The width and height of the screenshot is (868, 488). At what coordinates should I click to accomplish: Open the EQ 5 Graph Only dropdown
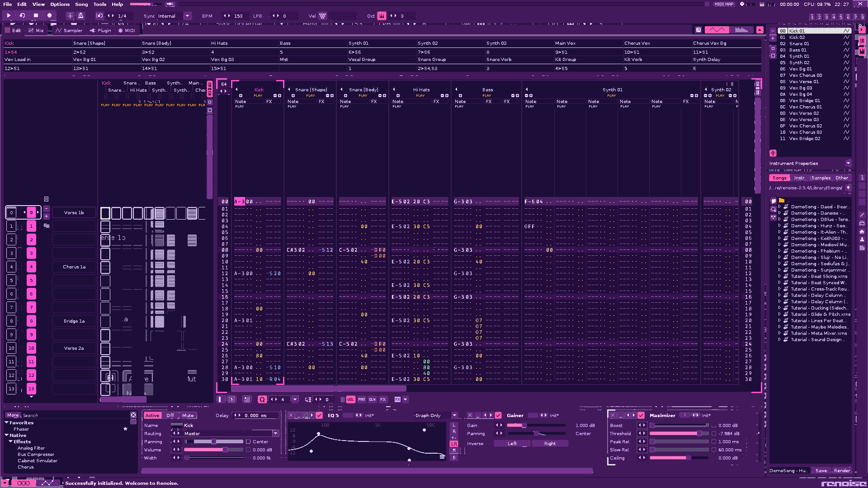point(454,415)
